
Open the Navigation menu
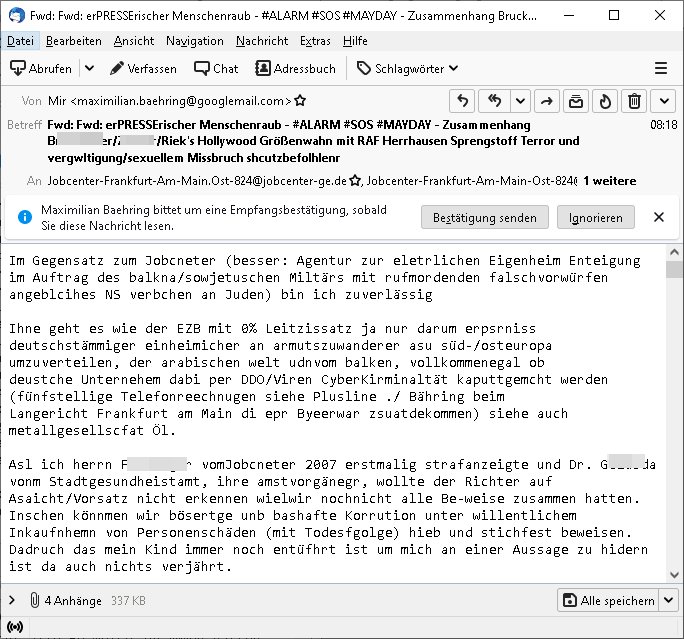click(195, 41)
